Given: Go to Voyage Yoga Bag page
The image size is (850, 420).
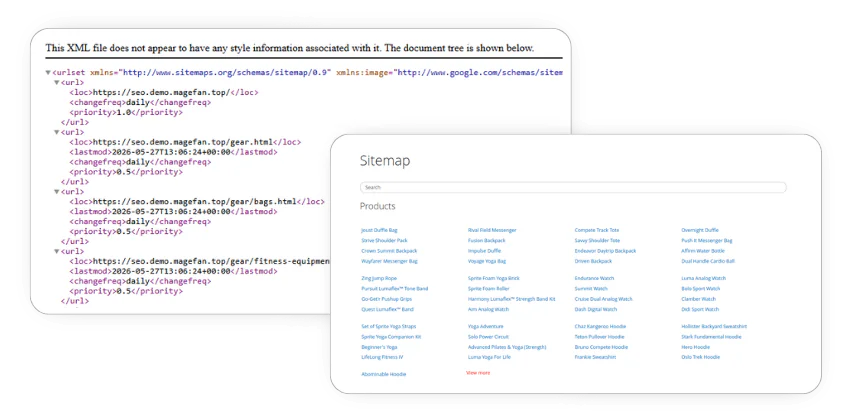Looking at the screenshot, I should (x=487, y=261).
